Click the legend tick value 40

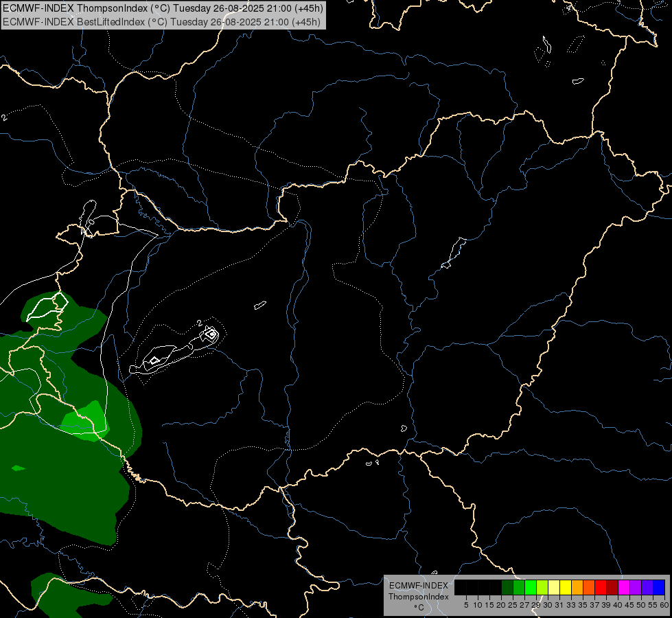618,605
